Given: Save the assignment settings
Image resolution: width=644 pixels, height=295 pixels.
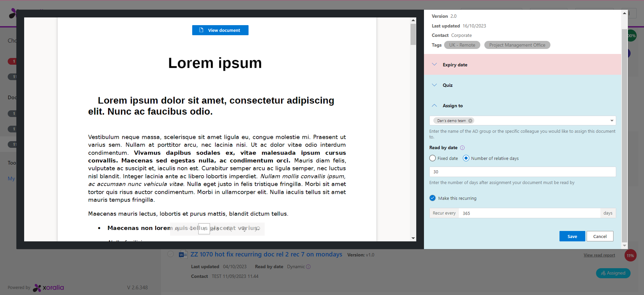Looking at the screenshot, I should tap(572, 236).
